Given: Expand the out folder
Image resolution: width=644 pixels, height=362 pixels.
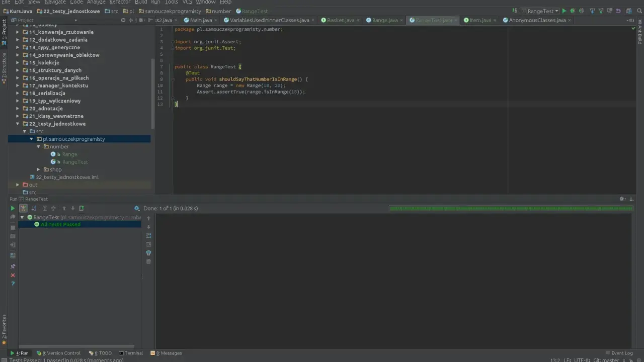Looking at the screenshot, I should point(18,185).
